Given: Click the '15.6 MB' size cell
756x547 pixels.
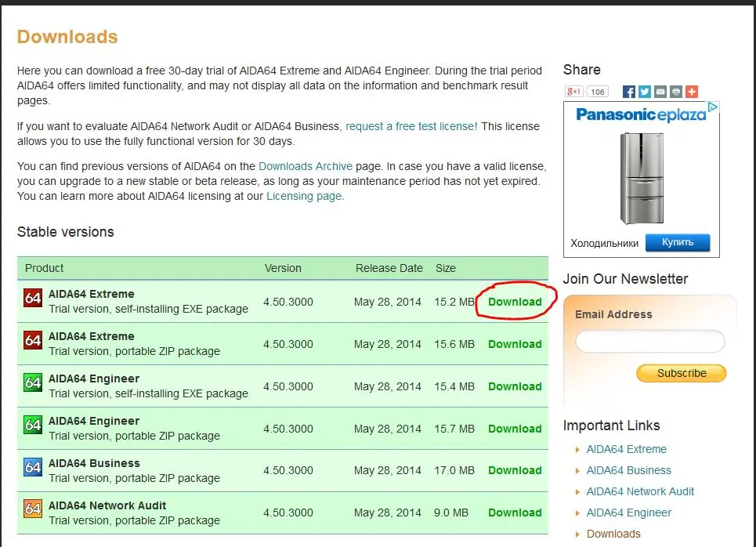Looking at the screenshot, I should pyautogui.click(x=454, y=344).
